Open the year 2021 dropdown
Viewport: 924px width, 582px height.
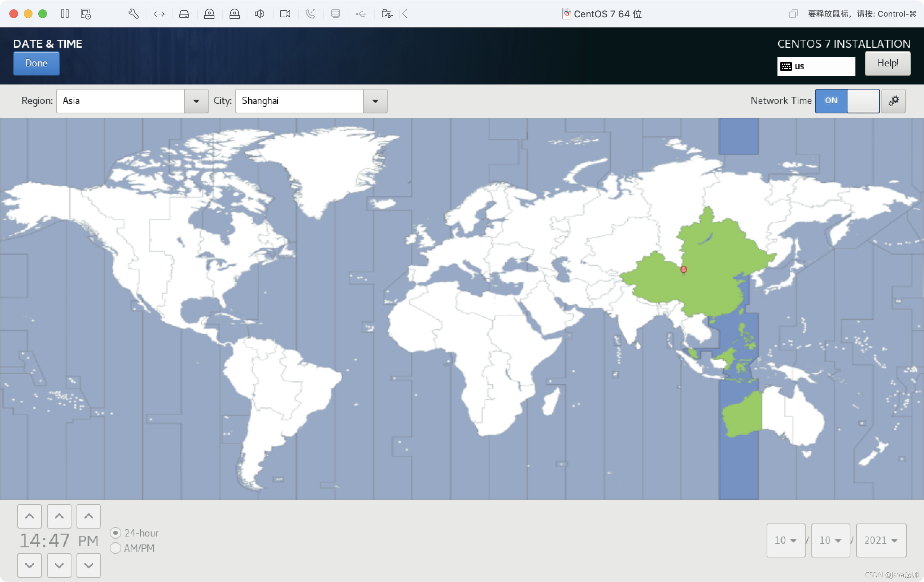tap(881, 540)
